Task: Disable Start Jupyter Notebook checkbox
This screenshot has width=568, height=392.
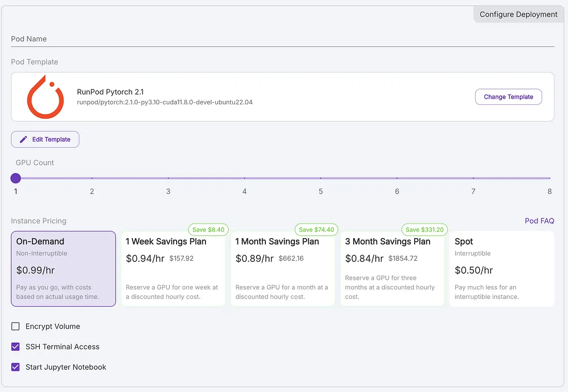Action: tap(15, 367)
